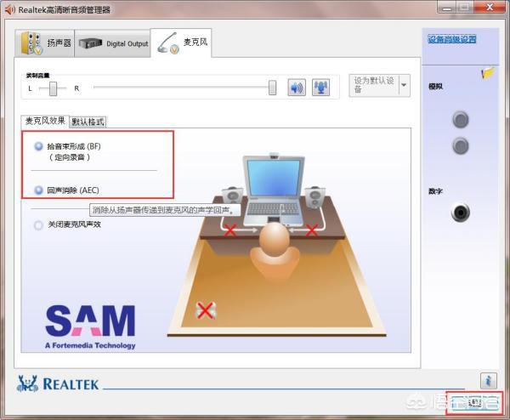The height and width of the screenshot is (420, 510).
Task: Minimize the Realtek audio manager window
Action: 447,8
